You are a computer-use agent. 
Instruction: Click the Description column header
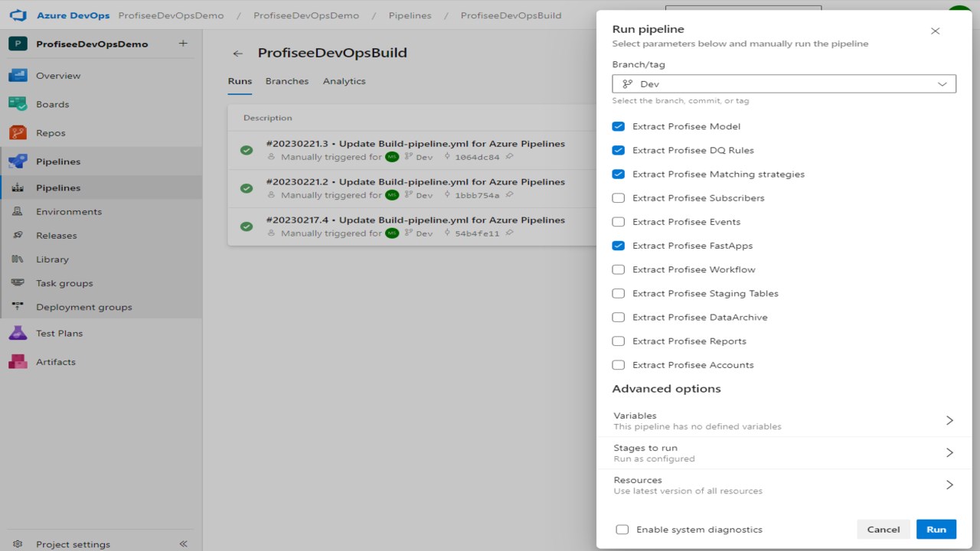268,118
